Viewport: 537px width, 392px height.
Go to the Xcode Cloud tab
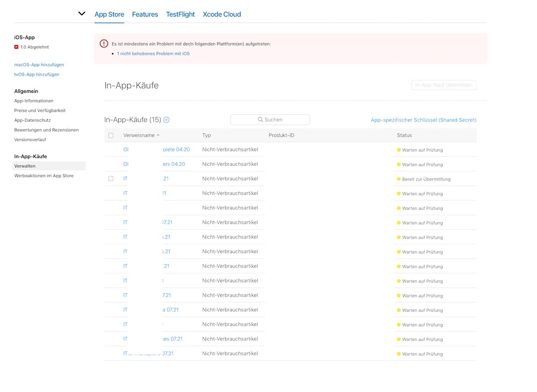[222, 14]
